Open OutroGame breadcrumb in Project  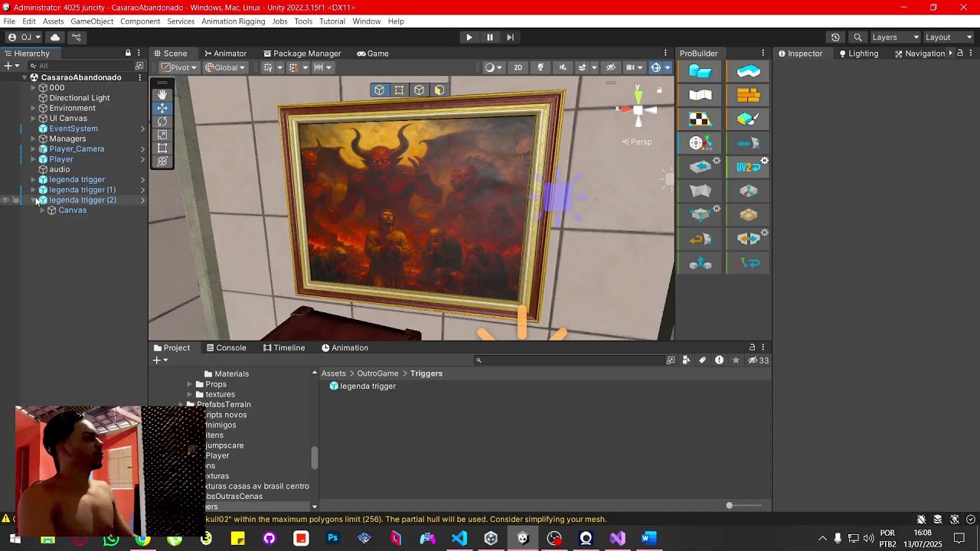tap(377, 373)
